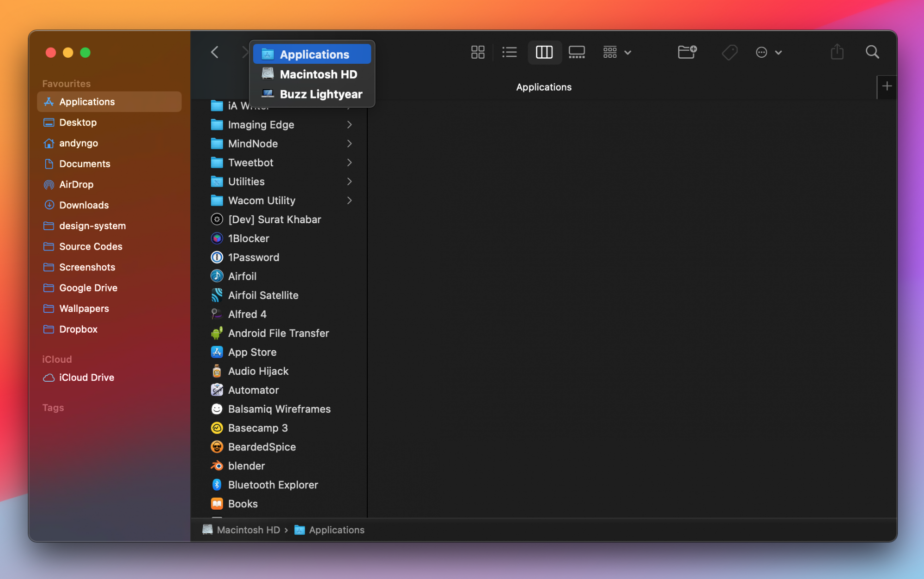Select column view in toolbar
The image size is (924, 579).
pyautogui.click(x=544, y=52)
